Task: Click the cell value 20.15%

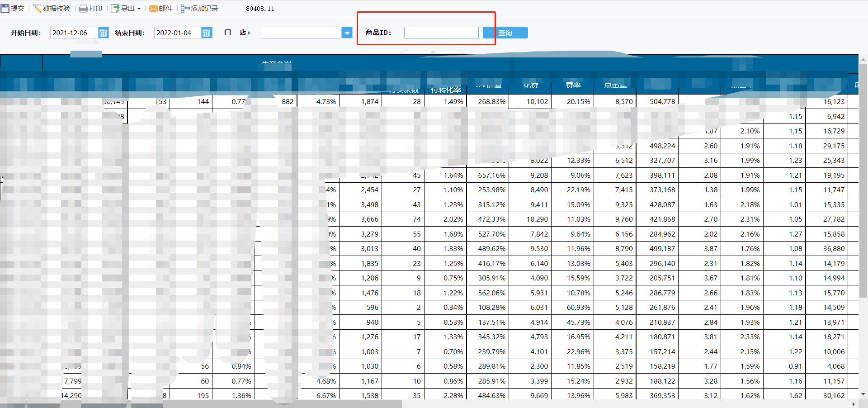Action: [x=578, y=102]
